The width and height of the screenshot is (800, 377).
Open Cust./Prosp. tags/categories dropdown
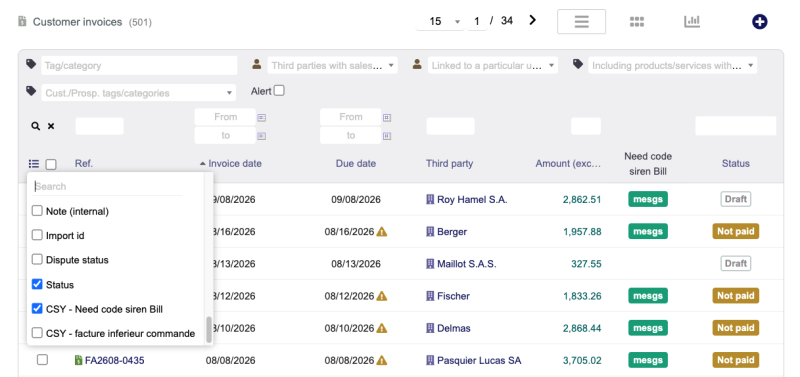click(x=138, y=93)
